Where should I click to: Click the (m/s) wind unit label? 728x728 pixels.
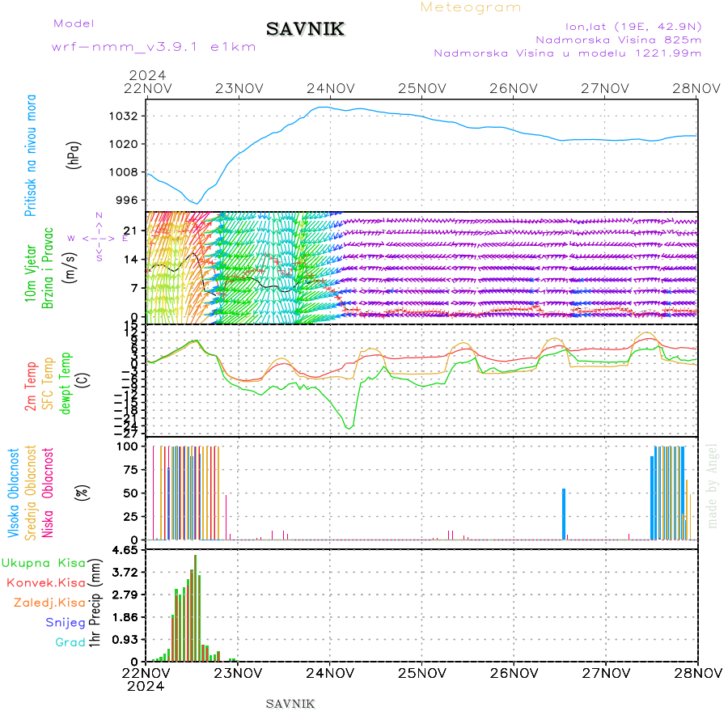point(70,268)
